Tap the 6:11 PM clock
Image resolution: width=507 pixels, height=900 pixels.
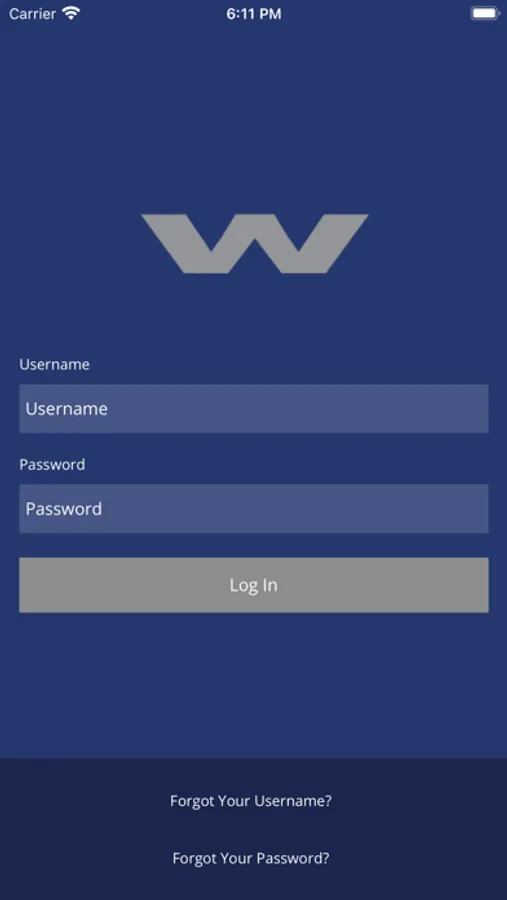click(x=254, y=14)
